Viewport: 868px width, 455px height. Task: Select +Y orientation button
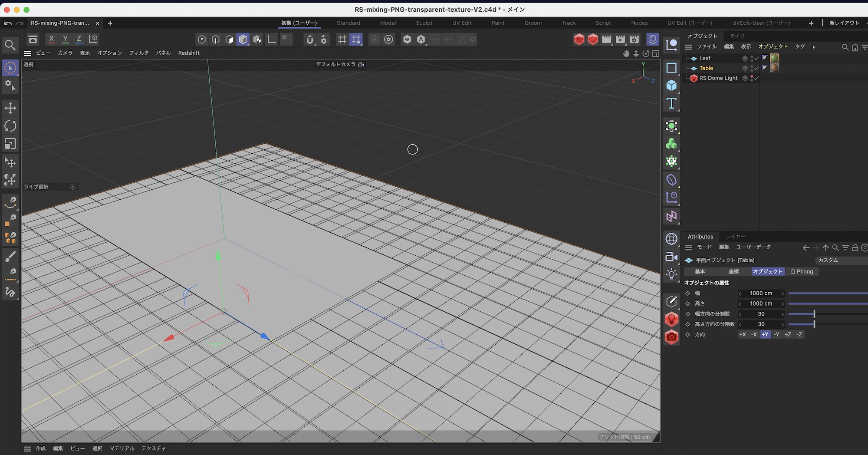[x=765, y=334]
